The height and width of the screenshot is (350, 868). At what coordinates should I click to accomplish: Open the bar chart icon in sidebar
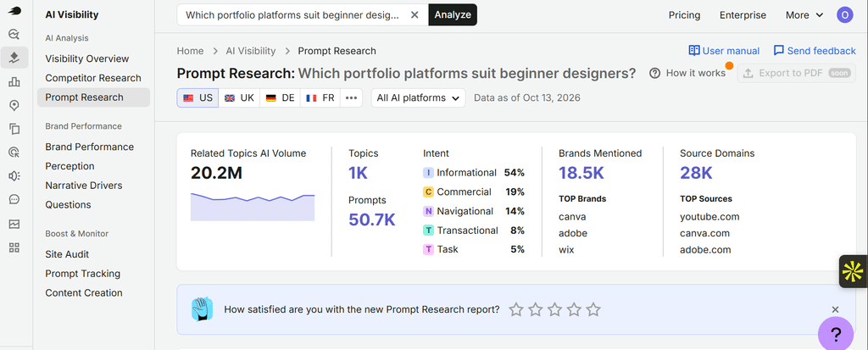14,82
